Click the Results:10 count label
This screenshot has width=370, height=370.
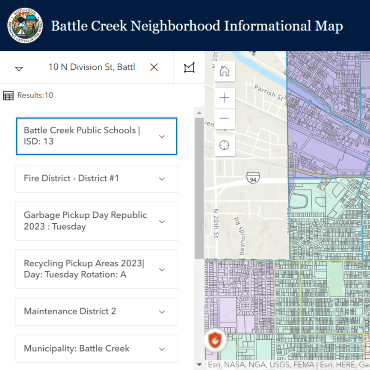(x=35, y=95)
